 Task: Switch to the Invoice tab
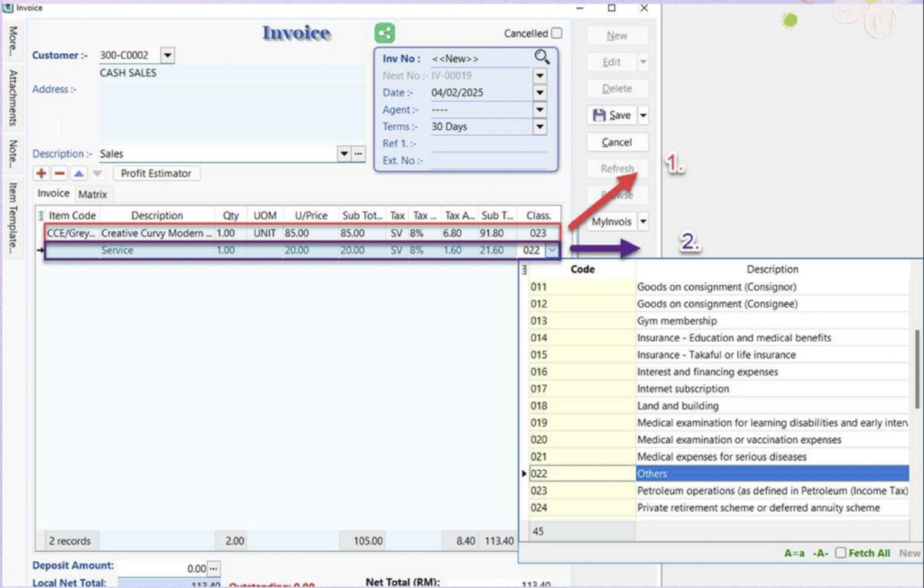coord(53,193)
